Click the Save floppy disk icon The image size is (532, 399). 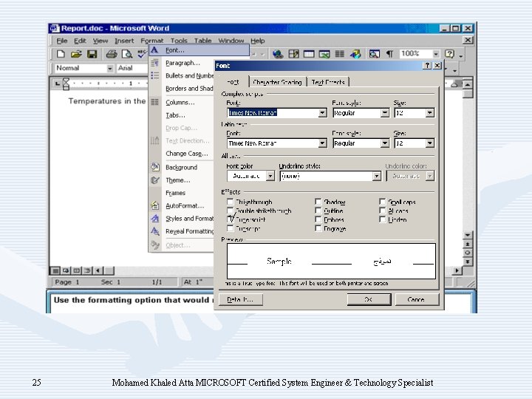pos(92,54)
